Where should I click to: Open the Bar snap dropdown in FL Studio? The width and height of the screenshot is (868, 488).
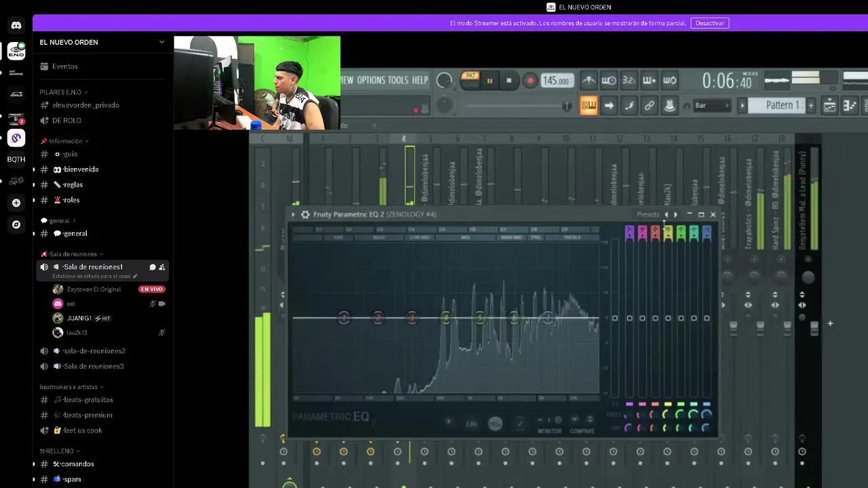point(711,105)
